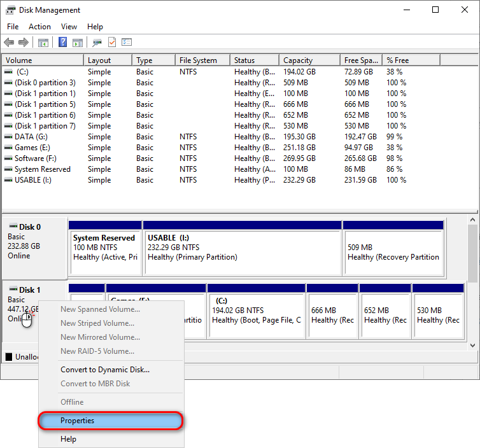Select the USABLE (I:) partition block
The image size is (480, 448).
(x=242, y=248)
